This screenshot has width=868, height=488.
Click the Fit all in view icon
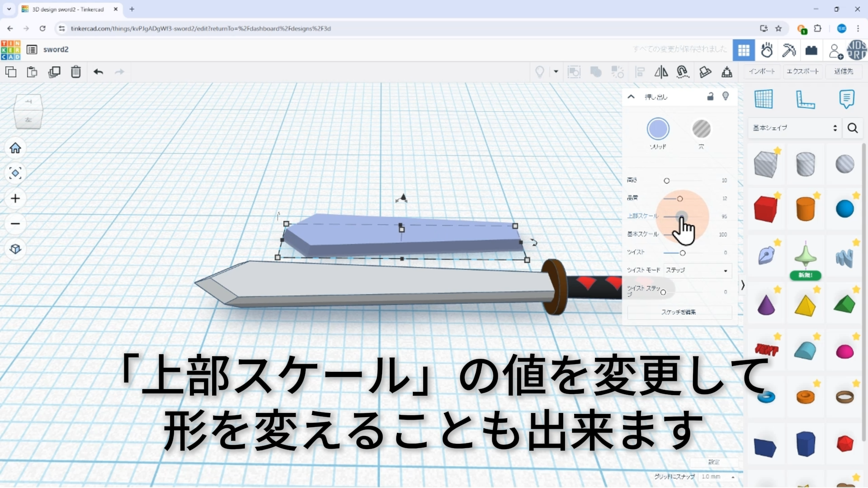click(15, 173)
